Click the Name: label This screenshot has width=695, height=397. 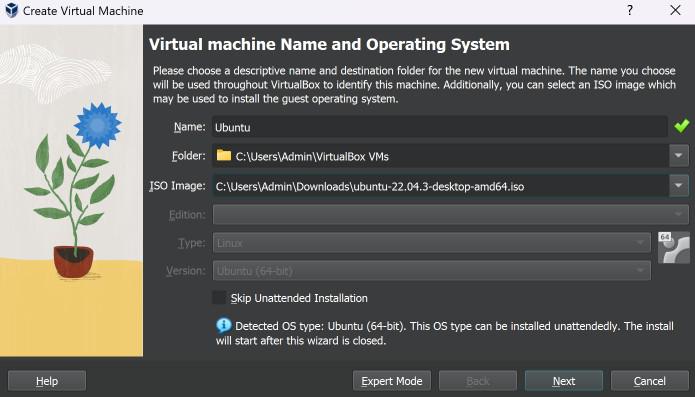coord(189,127)
